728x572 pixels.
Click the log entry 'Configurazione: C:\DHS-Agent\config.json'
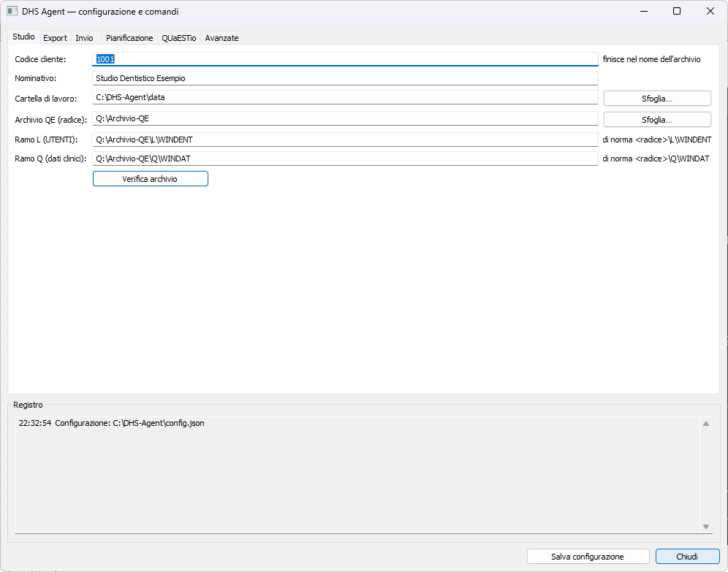(x=129, y=423)
